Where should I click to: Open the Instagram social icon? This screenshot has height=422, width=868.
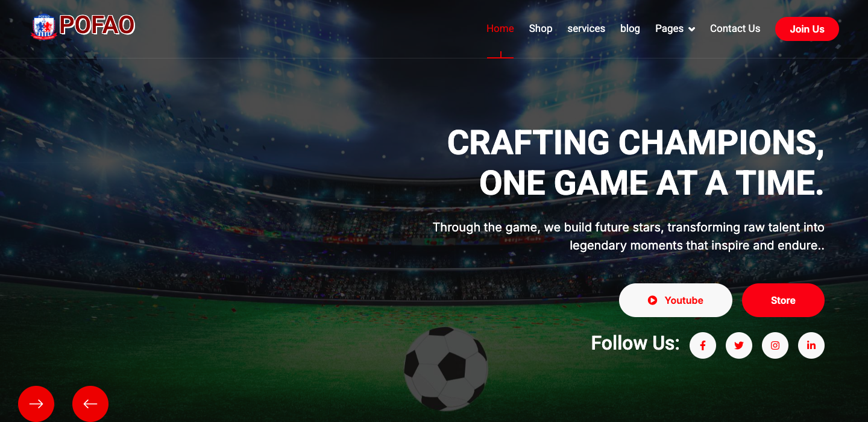775,345
